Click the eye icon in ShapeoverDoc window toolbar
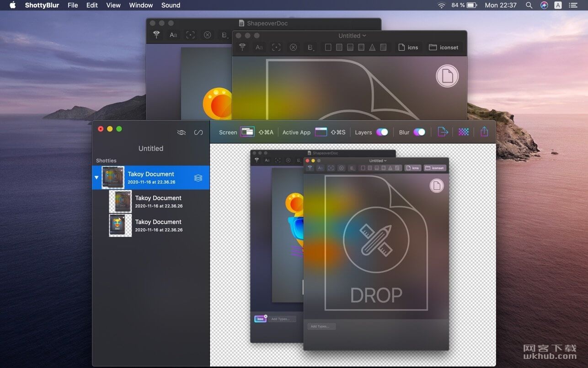Screen dimensions: 588x368 click(156, 35)
